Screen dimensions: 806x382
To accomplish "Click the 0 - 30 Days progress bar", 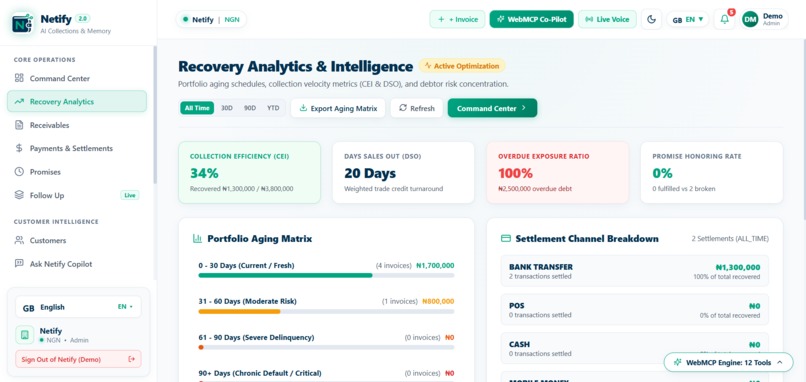I will [326, 276].
